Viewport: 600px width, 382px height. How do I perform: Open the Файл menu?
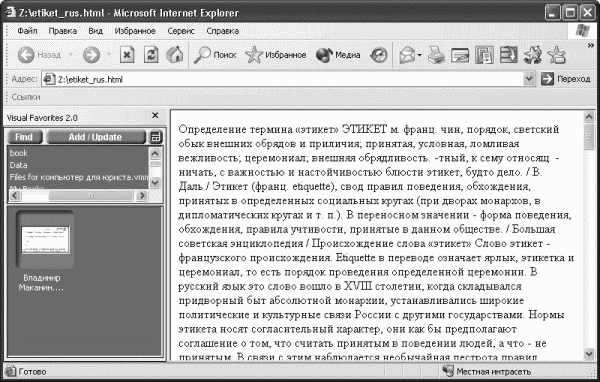click(x=27, y=31)
